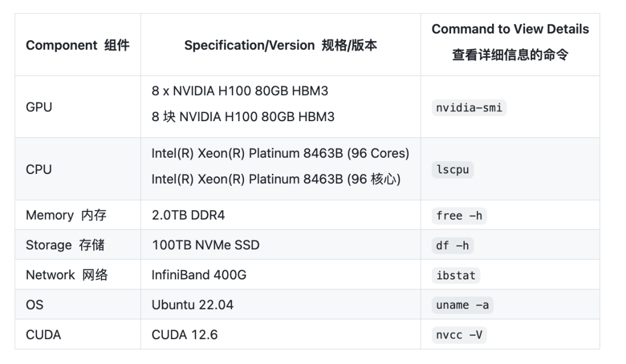
Task: Click the "free -h" command code
Action: pyautogui.click(x=459, y=216)
